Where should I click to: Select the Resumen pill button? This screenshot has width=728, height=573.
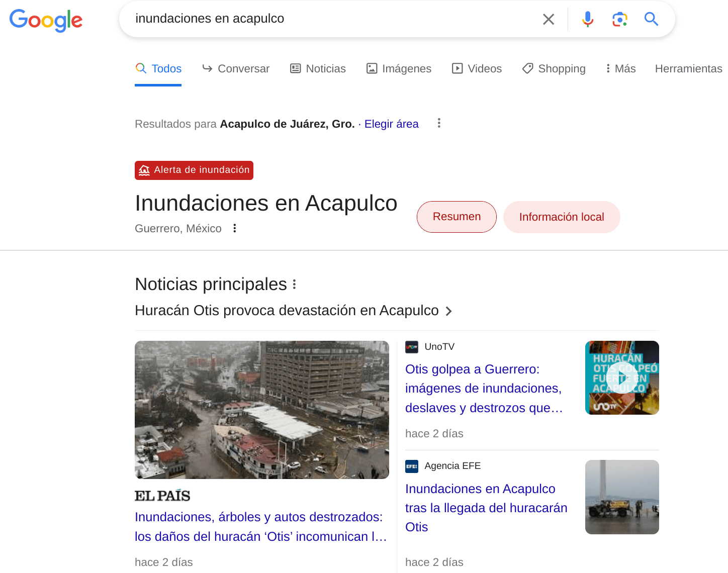coord(457,217)
